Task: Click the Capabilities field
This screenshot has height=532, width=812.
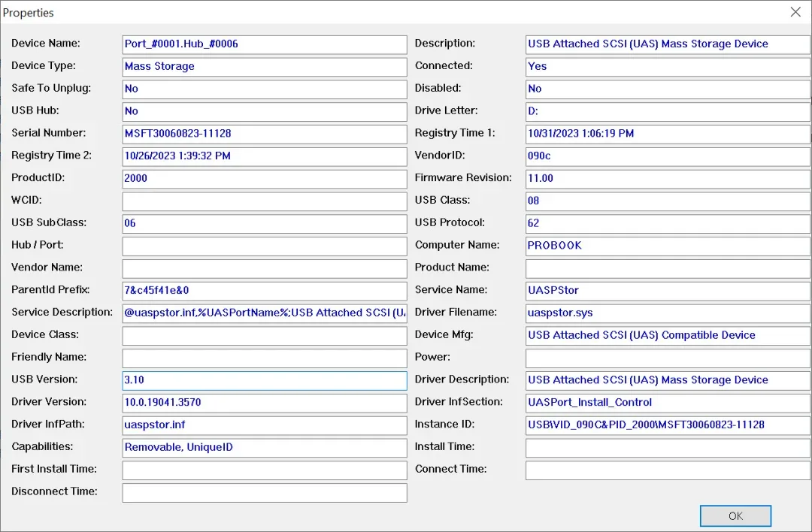Action: click(264, 448)
